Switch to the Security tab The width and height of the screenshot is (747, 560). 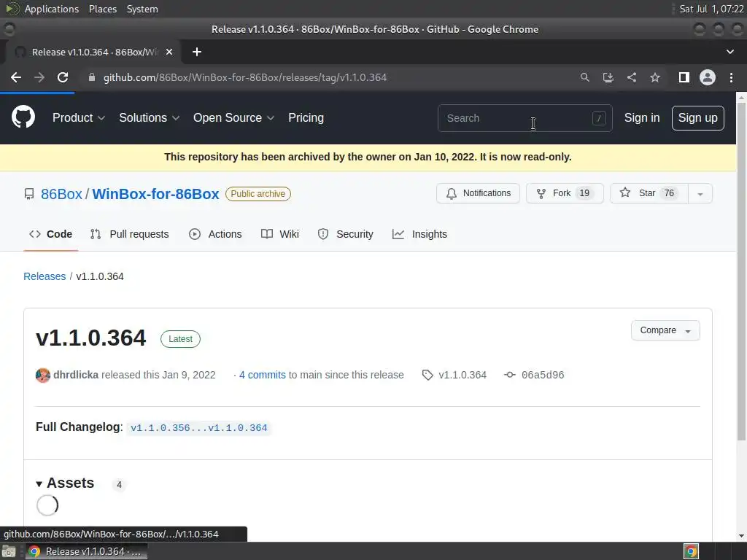(x=345, y=234)
